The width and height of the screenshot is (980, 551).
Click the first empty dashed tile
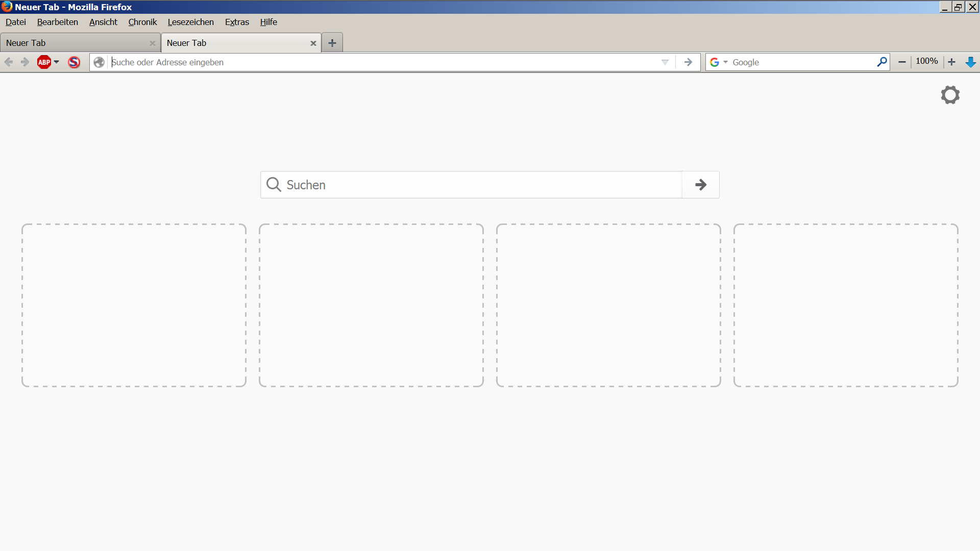pos(134,305)
